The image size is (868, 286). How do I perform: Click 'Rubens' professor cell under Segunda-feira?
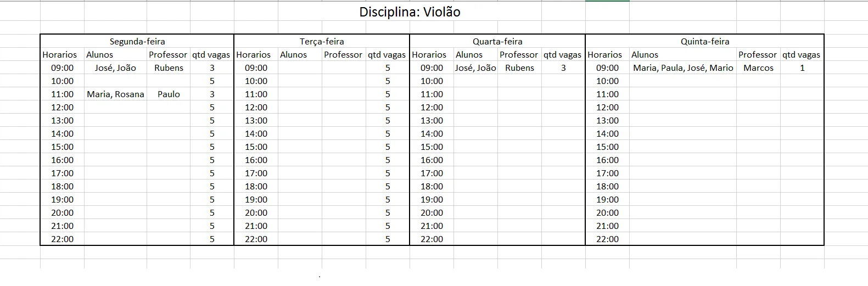pyautogui.click(x=169, y=68)
